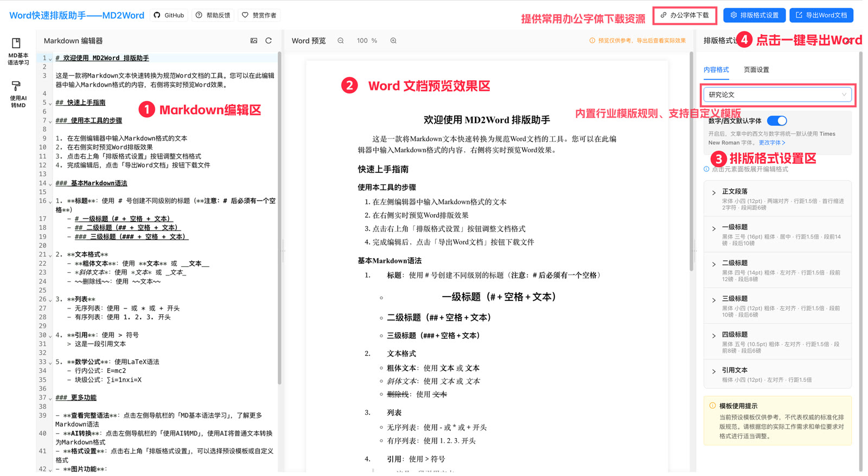Open 使用AI转MD sidebar tool
The height and width of the screenshot is (476, 868).
click(17, 94)
